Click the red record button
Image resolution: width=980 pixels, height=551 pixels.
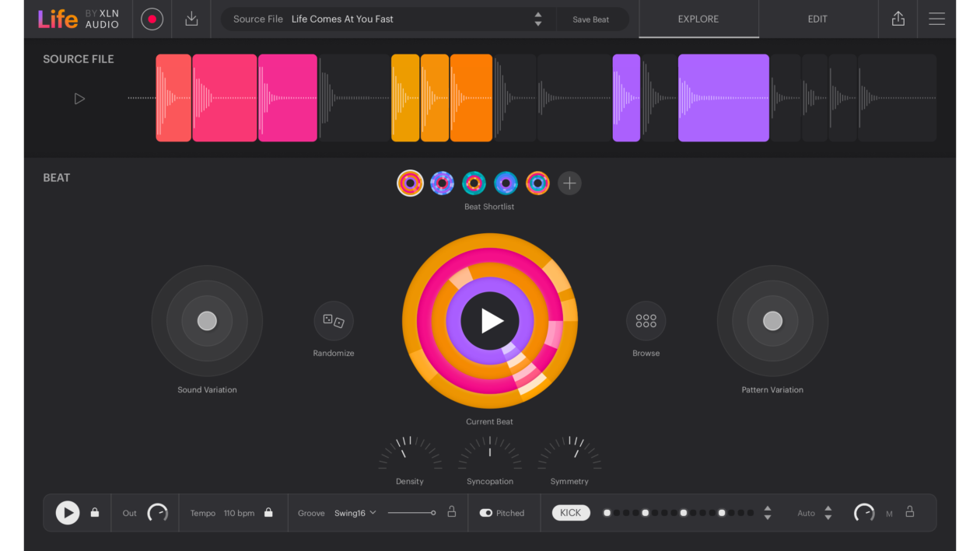coord(152,19)
